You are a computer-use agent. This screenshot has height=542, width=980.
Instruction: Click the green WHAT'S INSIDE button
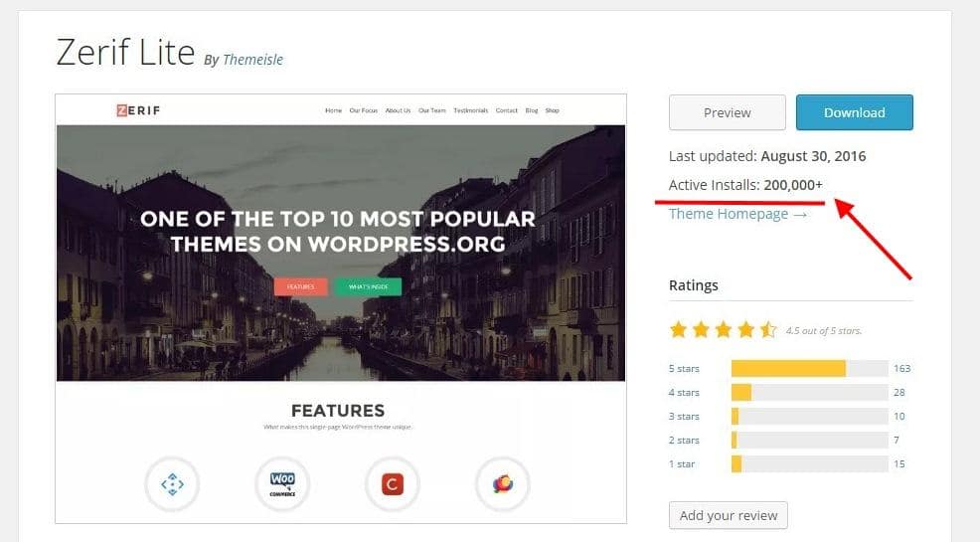[368, 286]
